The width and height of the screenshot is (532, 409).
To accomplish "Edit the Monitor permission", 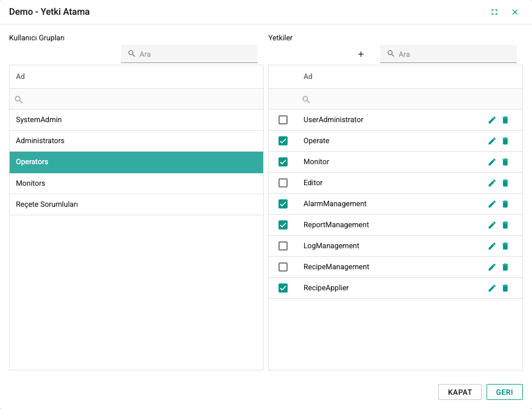I will (x=492, y=162).
